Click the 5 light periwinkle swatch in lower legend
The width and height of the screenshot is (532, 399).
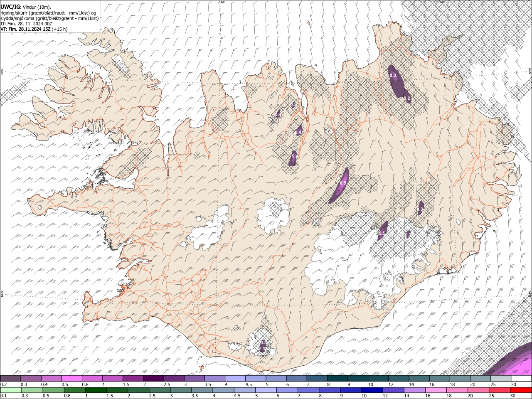266,390
